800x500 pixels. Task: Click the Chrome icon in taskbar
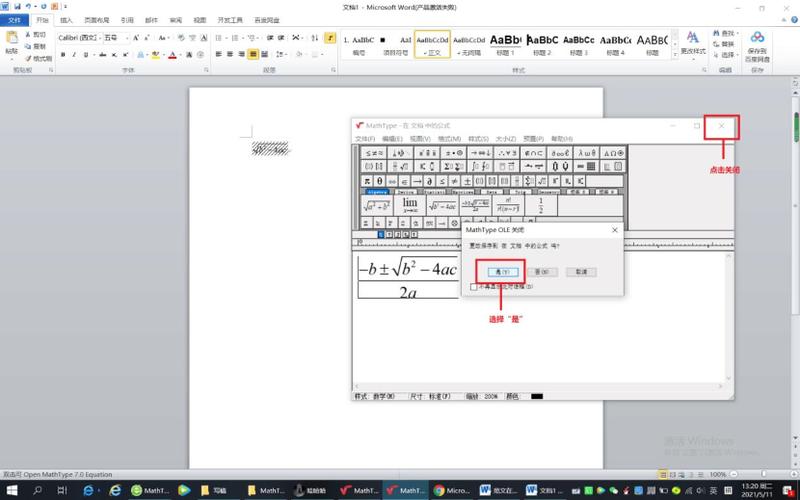tap(439, 490)
